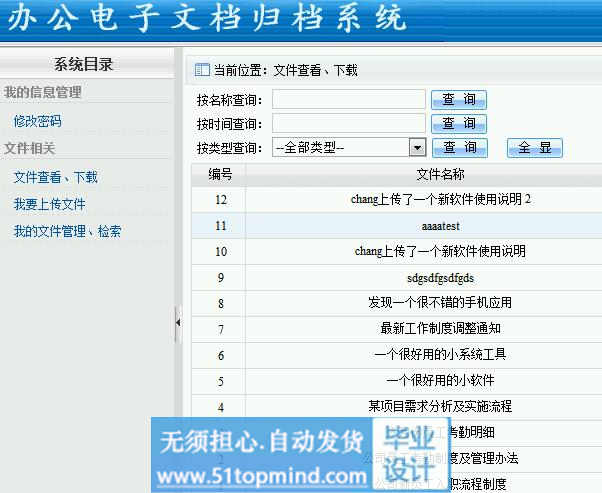The height and width of the screenshot is (493, 602).
Task: Click the 按时间查询 text input field
Action: [349, 123]
